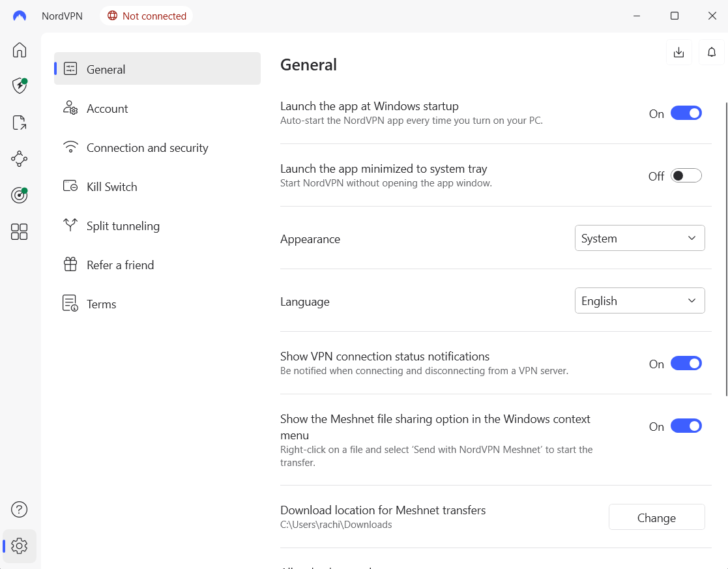Viewport: 728px width, 569px height.
Task: Disable launch at Windows startup toggle
Action: click(686, 113)
